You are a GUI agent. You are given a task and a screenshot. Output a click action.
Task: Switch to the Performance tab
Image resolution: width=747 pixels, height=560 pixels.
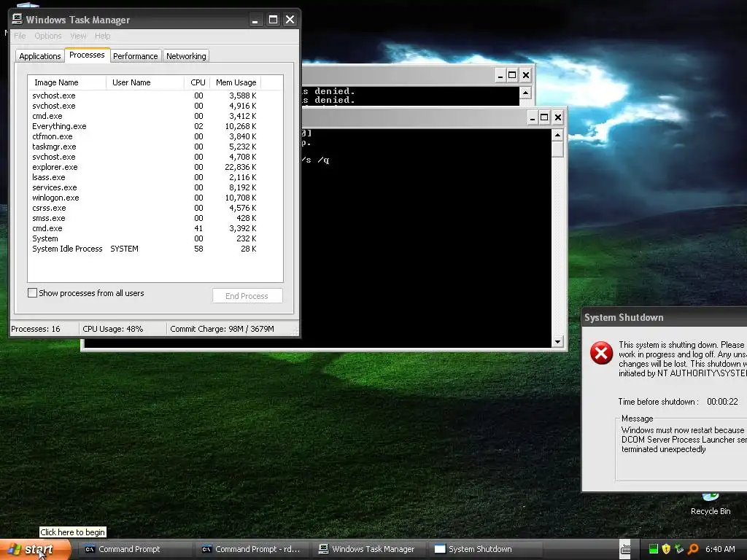(135, 56)
